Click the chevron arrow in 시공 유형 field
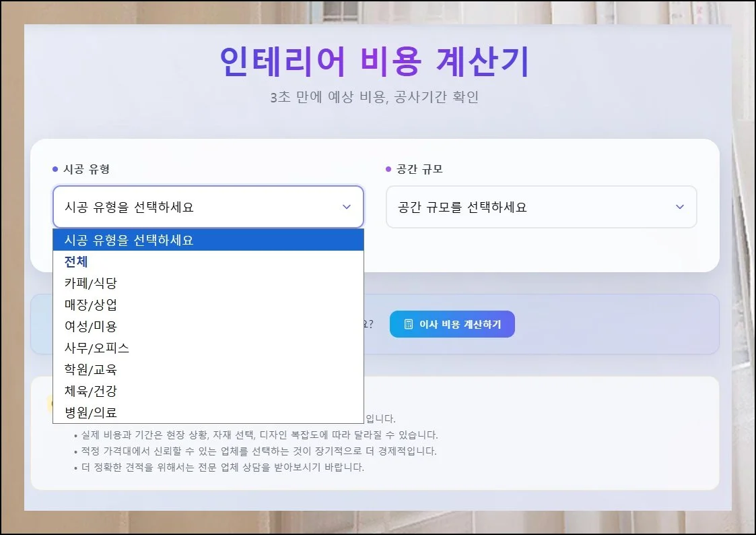 [x=347, y=207]
